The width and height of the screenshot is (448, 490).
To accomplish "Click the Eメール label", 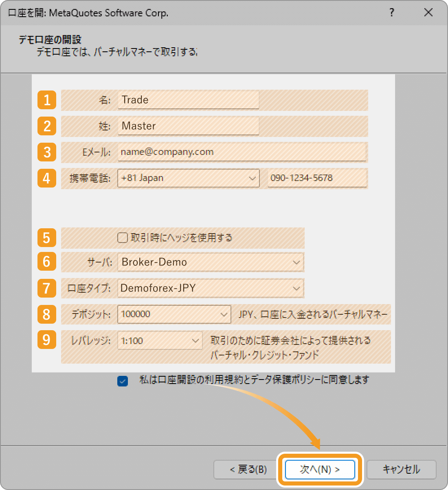I will click(96, 152).
